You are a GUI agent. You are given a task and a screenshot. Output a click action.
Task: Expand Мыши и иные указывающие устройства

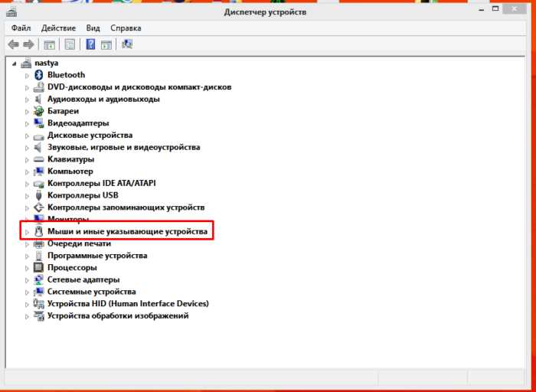pyautogui.click(x=27, y=232)
